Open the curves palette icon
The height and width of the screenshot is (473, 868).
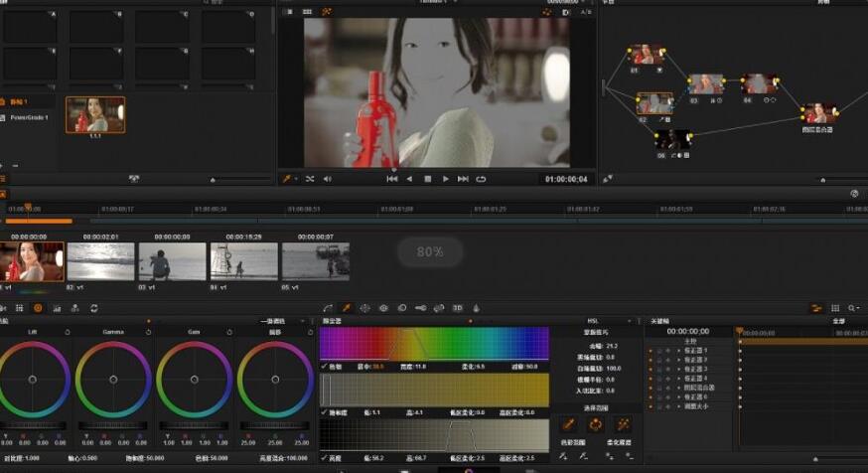coord(329,308)
